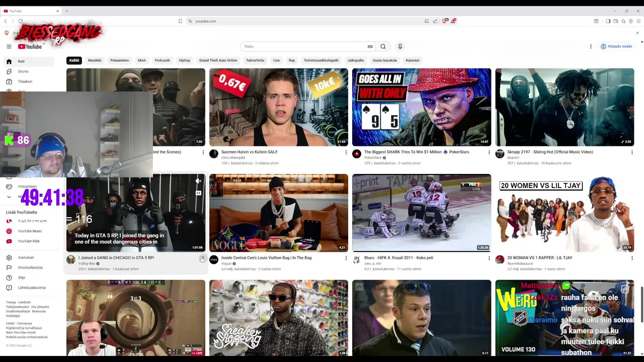Open options menu for Skrapp 2197 Sliding Hot
The image size is (644, 362).
click(x=631, y=152)
